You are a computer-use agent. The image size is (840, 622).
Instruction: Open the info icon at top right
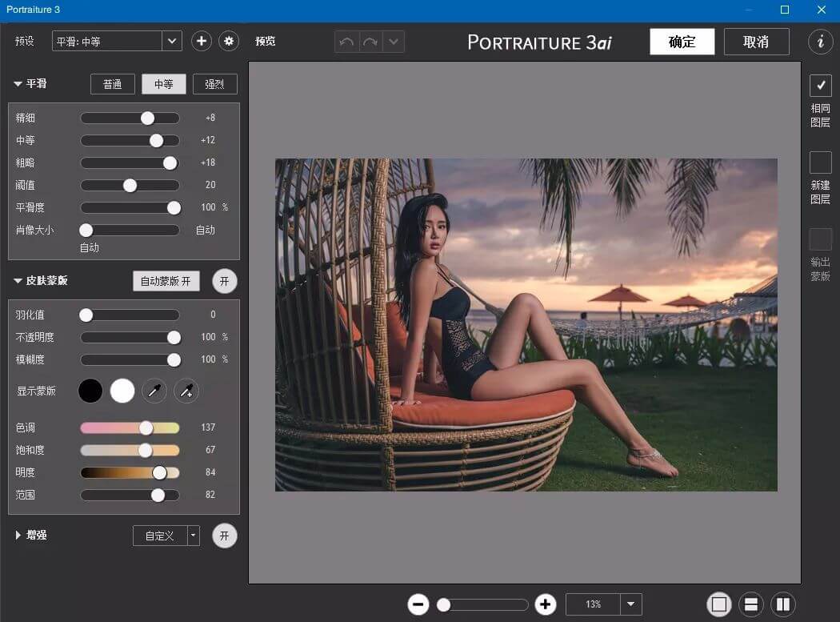[820, 42]
